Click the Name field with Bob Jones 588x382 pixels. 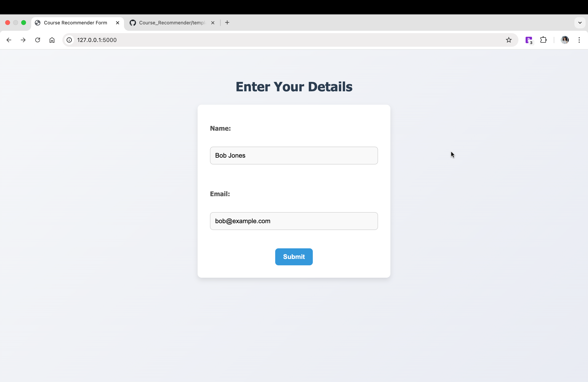[294, 155]
